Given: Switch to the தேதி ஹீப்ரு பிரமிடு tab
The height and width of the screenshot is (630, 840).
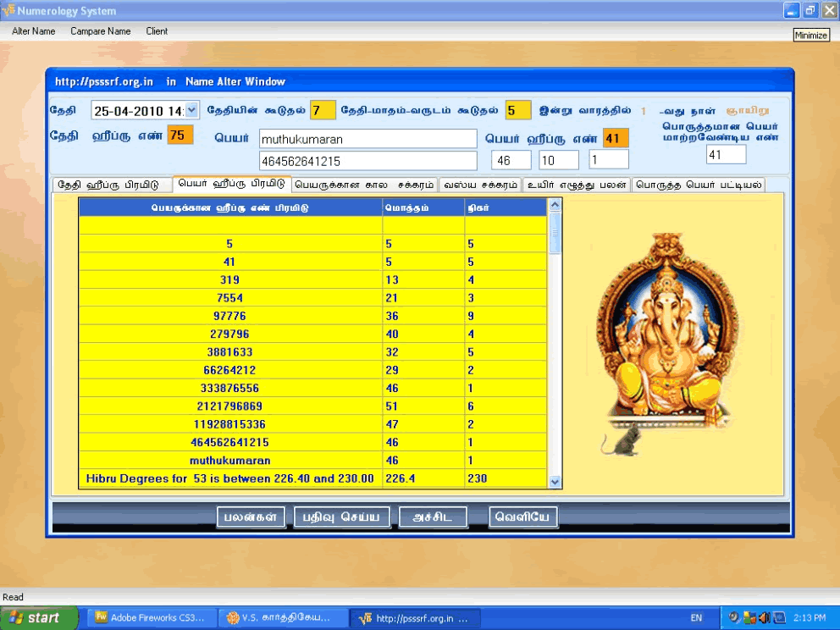Looking at the screenshot, I should pyautogui.click(x=112, y=185).
